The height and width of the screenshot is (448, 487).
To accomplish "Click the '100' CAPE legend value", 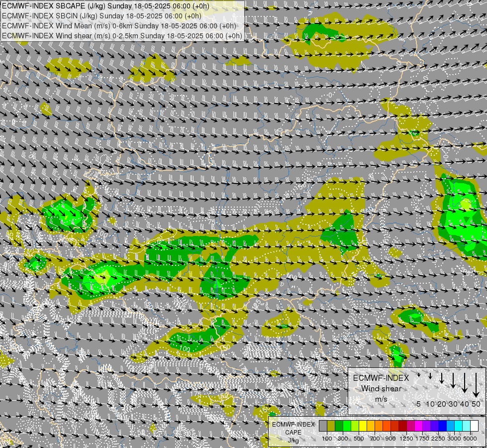I will tap(327, 439).
